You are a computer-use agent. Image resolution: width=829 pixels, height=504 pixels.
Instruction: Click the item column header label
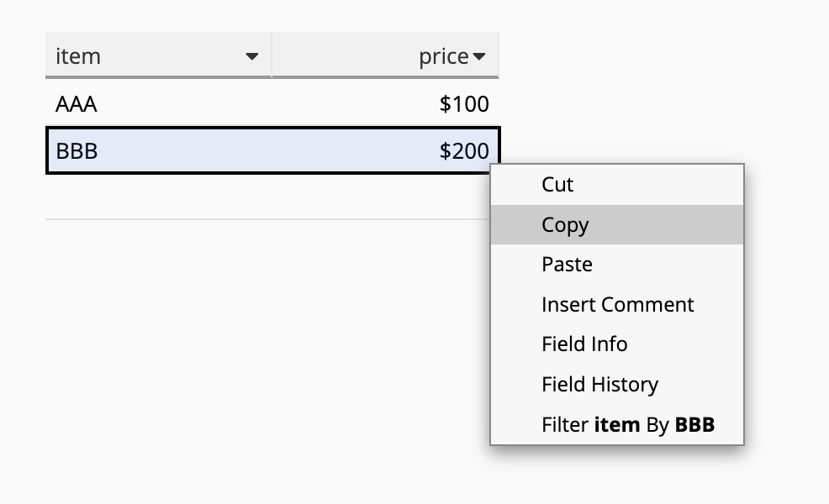tap(78, 56)
